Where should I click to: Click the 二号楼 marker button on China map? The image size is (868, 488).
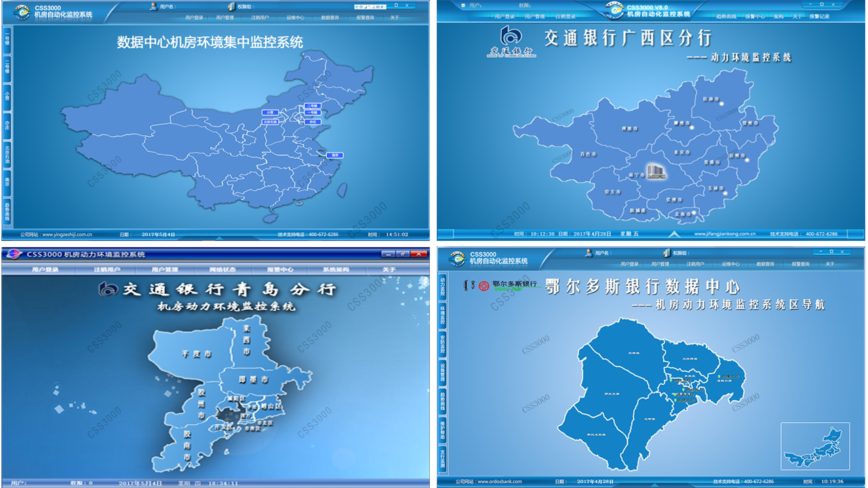(x=312, y=106)
